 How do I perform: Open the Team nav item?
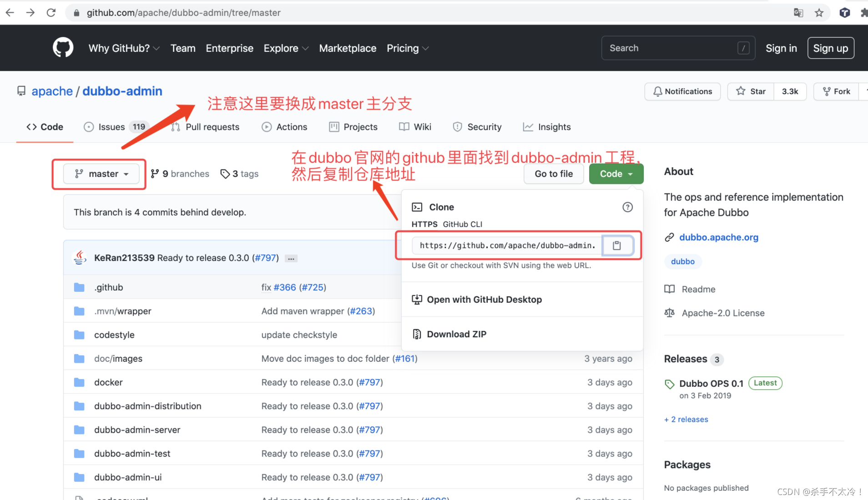183,48
